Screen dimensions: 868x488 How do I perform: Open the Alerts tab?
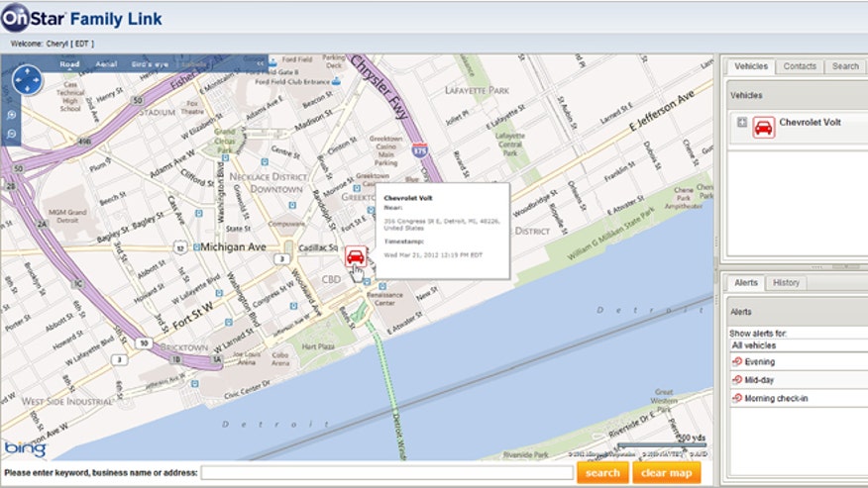[746, 283]
